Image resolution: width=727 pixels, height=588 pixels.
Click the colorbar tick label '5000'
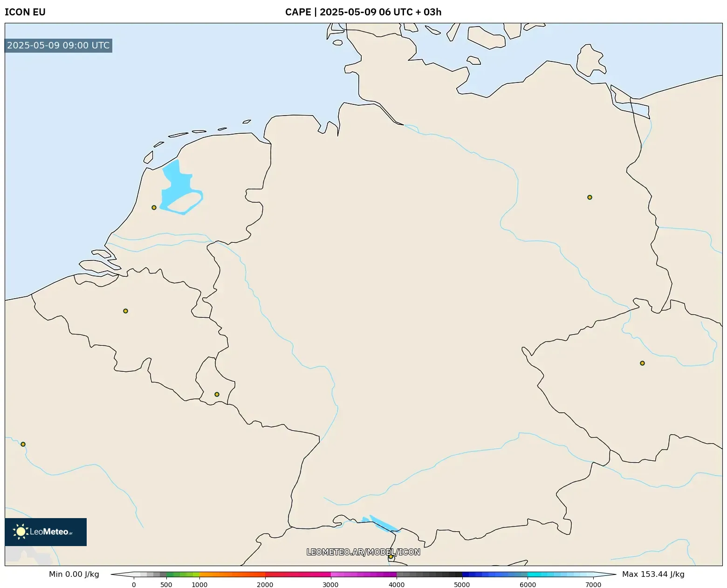point(462,585)
